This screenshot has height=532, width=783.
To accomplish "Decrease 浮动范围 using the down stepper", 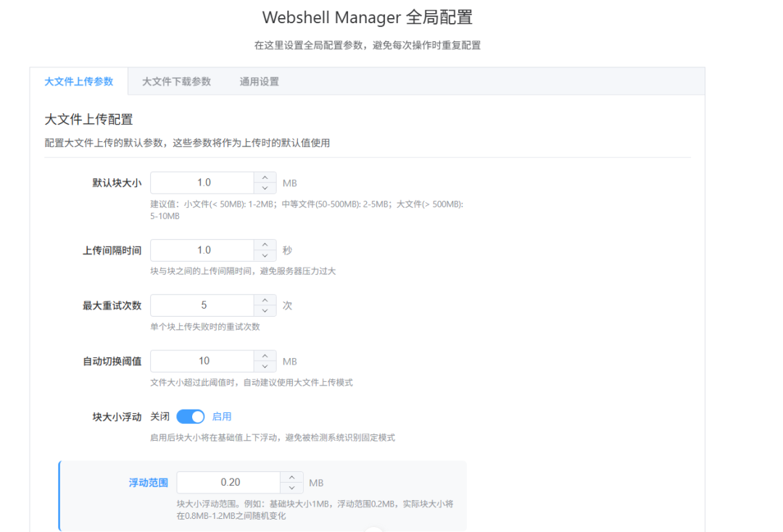I will 291,486.
